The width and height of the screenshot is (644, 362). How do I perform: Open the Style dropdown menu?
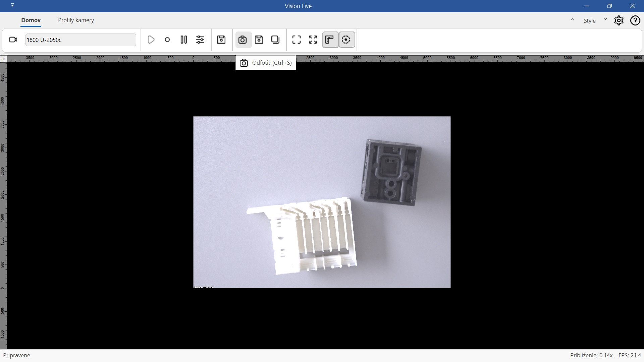[605, 20]
